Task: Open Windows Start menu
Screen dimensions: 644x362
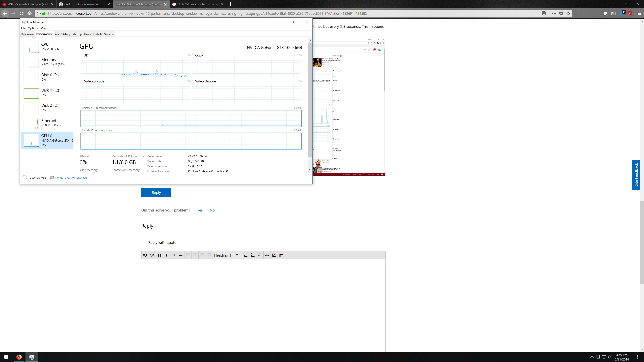Action: tap(6, 357)
